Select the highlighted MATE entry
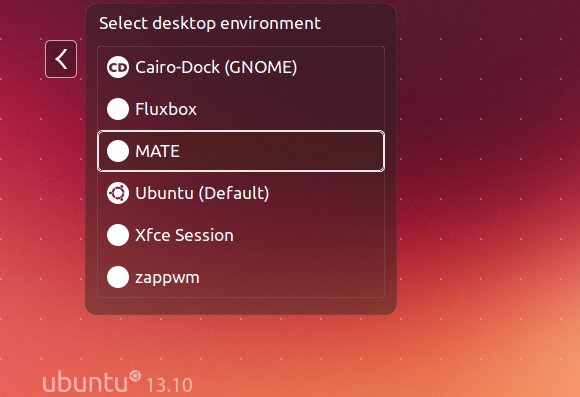Image resolution: width=580 pixels, height=397 pixels. pyautogui.click(x=241, y=151)
